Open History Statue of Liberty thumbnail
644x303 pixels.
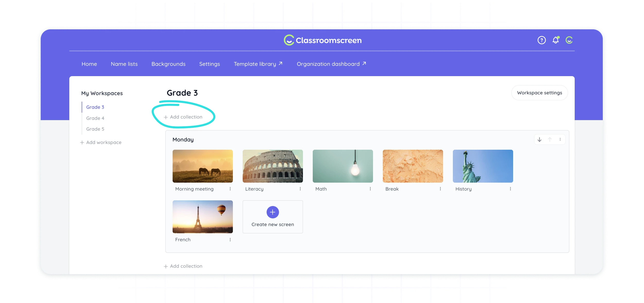[x=483, y=166]
